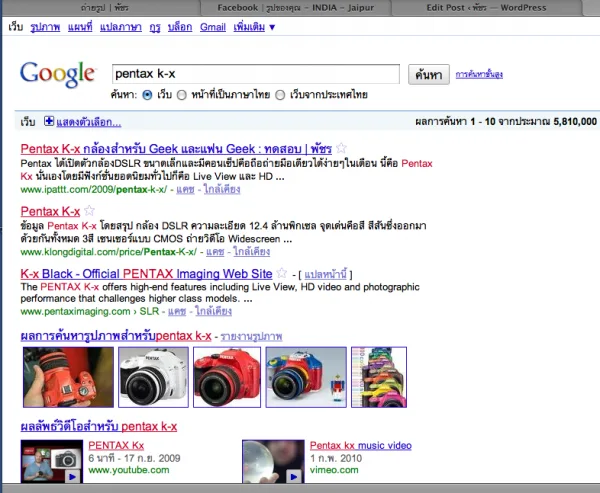Click vimeo.com under music video
The height and width of the screenshot is (493, 600).
(334, 470)
